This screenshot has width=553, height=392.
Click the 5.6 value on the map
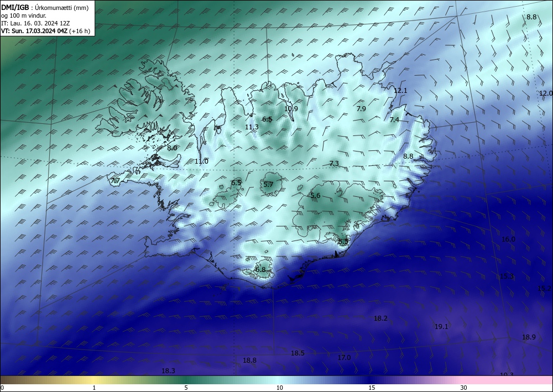(x=315, y=196)
